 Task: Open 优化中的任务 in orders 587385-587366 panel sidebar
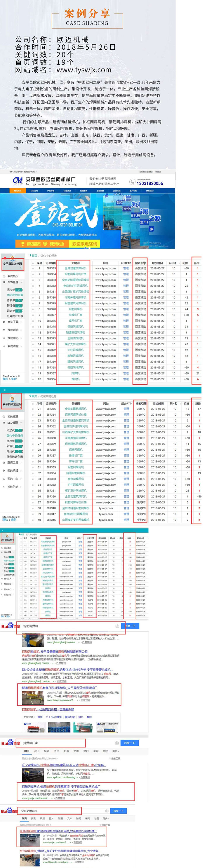pyautogui.click(x=15, y=295)
